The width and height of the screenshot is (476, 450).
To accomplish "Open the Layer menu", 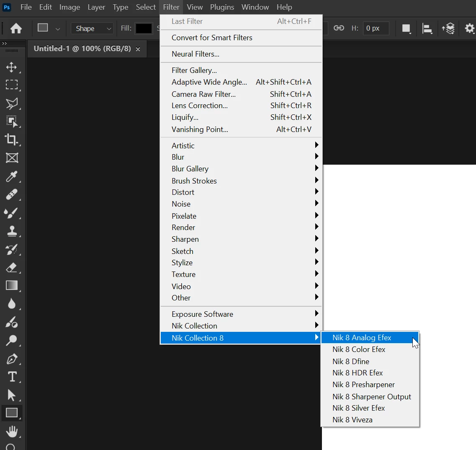I will (x=96, y=7).
